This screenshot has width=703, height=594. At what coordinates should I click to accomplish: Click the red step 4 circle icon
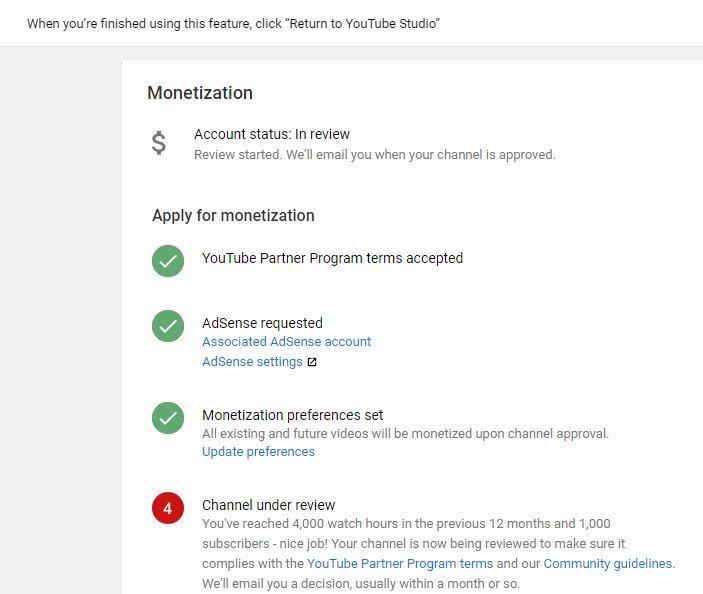pyautogui.click(x=168, y=508)
